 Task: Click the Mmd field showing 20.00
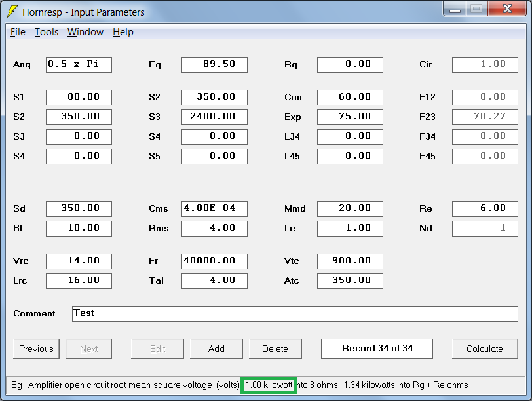(x=350, y=208)
